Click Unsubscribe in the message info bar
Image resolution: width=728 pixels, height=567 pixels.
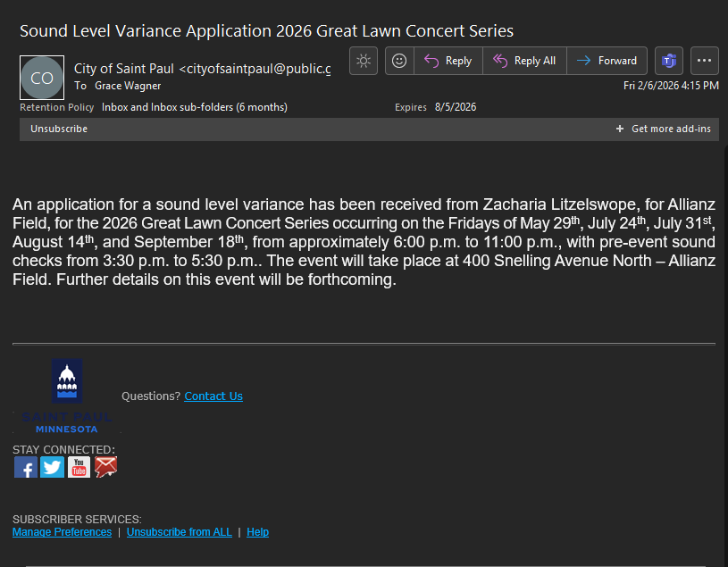(x=59, y=129)
